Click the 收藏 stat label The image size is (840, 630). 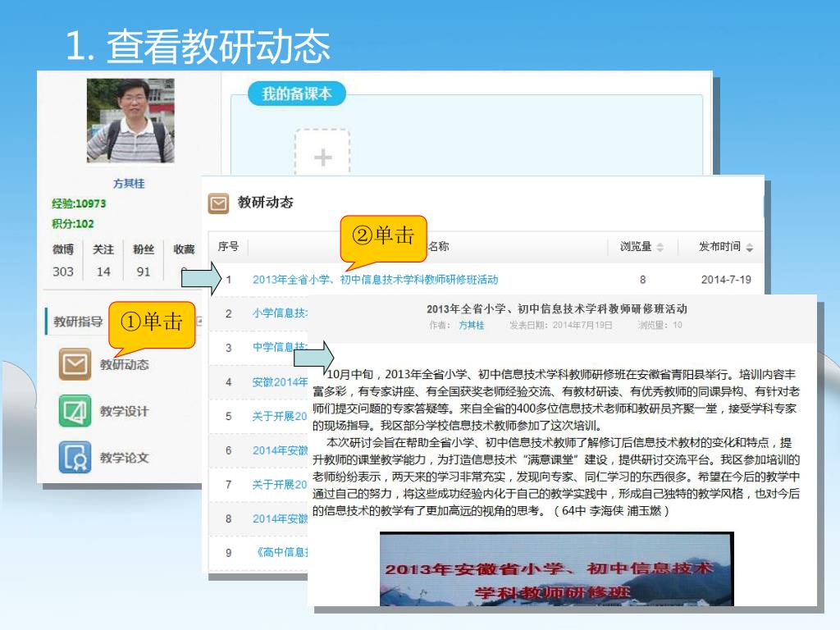click(x=184, y=249)
